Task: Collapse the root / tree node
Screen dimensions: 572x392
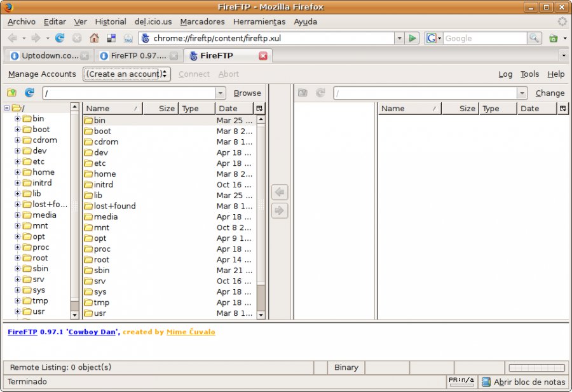Action: pyautogui.click(x=6, y=108)
